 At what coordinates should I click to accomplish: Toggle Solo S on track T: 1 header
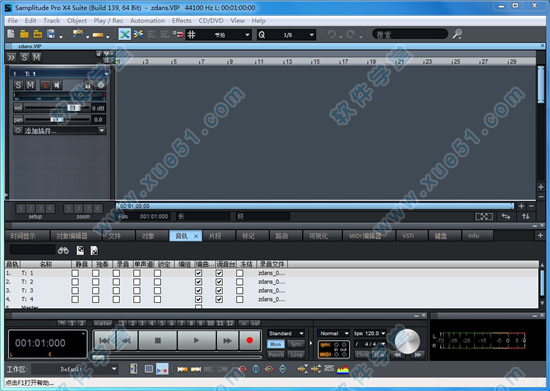pos(18,85)
